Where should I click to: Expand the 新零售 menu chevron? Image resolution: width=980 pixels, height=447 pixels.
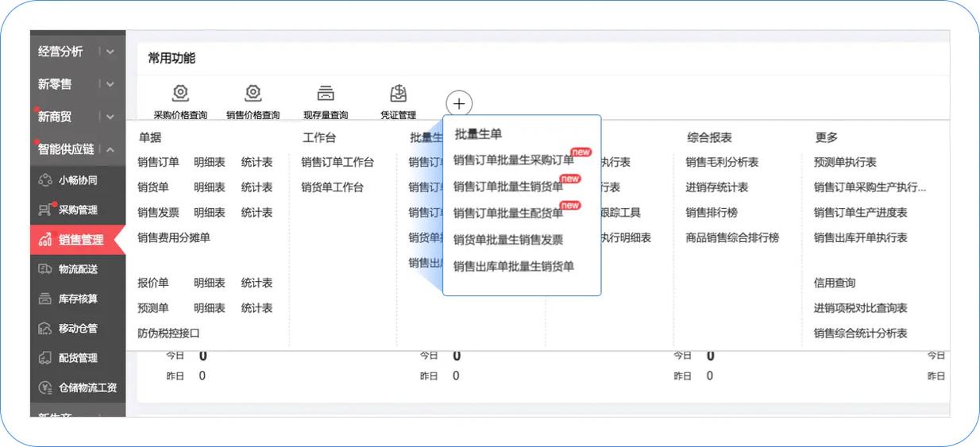(110, 84)
